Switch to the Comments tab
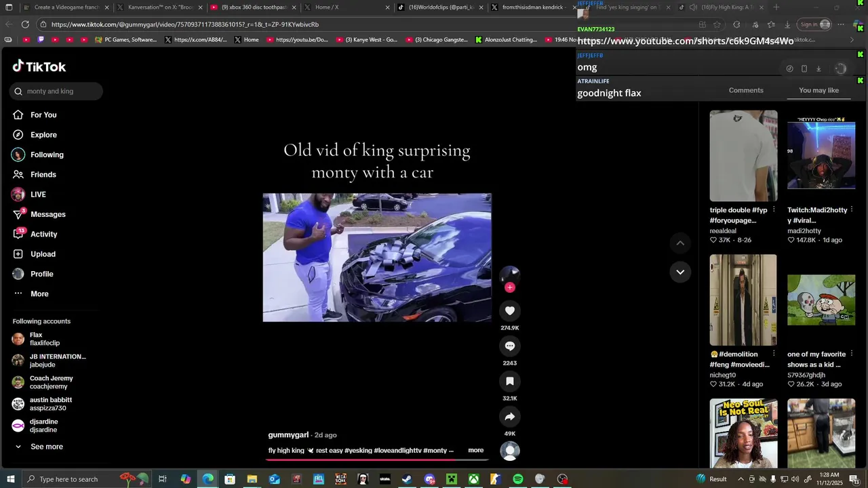The height and width of the screenshot is (488, 868). [746, 90]
